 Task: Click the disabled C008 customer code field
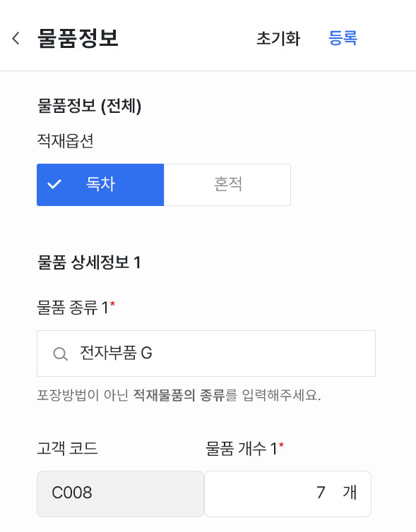pyautogui.click(x=120, y=494)
